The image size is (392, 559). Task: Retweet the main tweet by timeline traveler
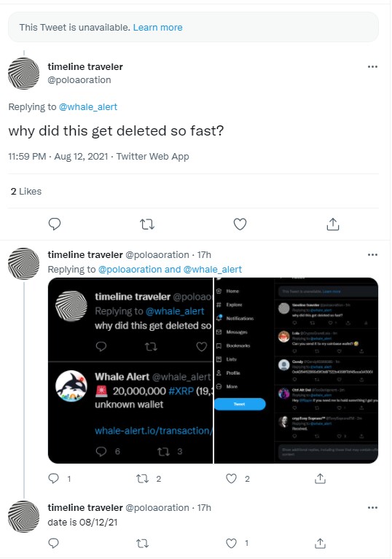(147, 224)
